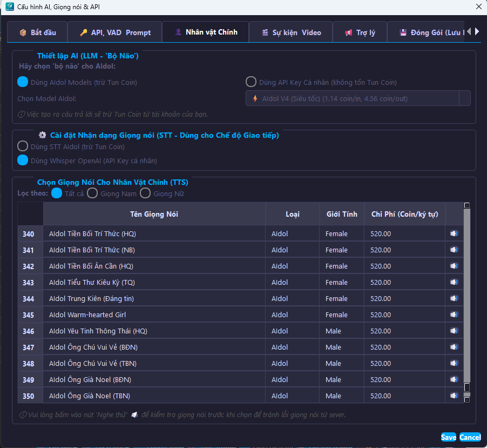Click scrollbar up arrow of voice table
487x448 pixels.
(x=467, y=205)
